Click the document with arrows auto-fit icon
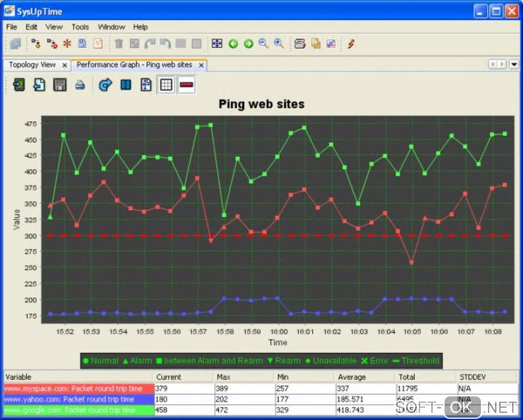Image resolution: width=523 pixels, height=420 pixels. point(146,85)
